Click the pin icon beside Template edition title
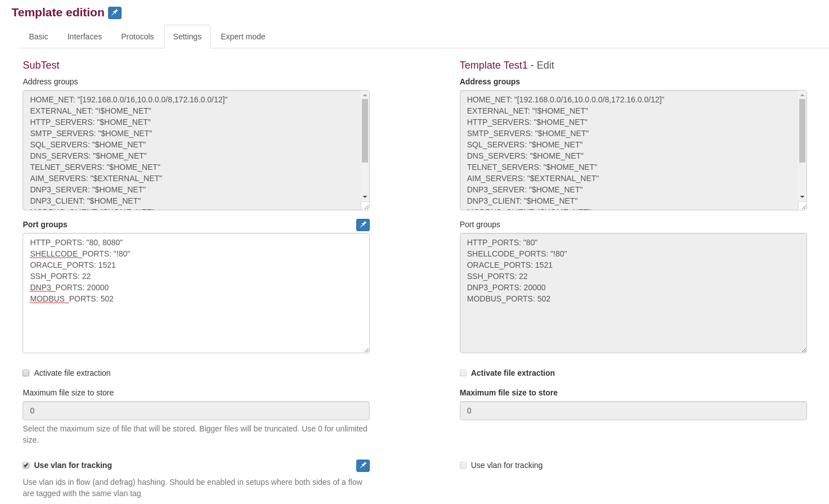 115,12
